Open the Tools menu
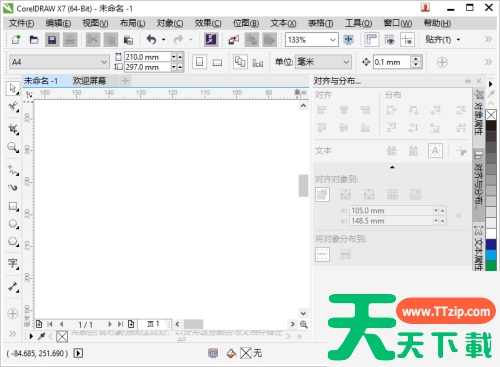Viewport: 500px width, 367px height. 359,23
